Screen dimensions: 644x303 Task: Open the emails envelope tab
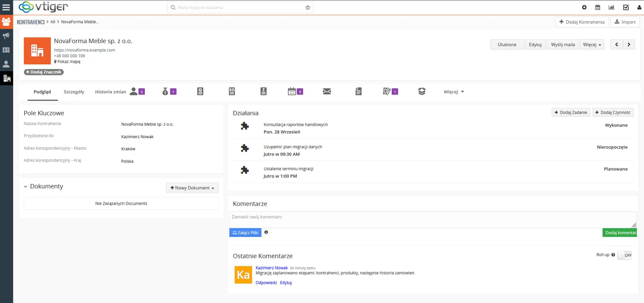(327, 91)
